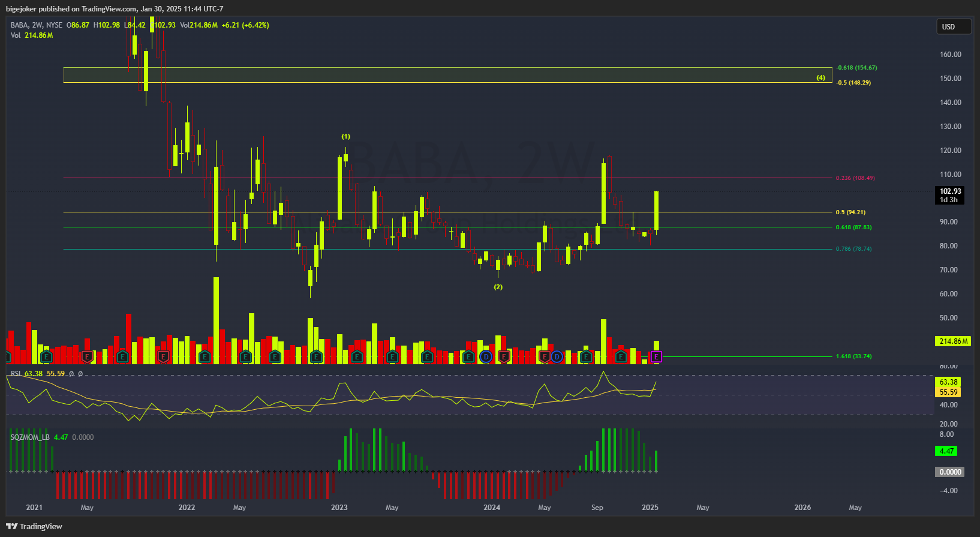The height and width of the screenshot is (537, 980).
Task: Select the wave (1) label
Action: click(x=346, y=137)
